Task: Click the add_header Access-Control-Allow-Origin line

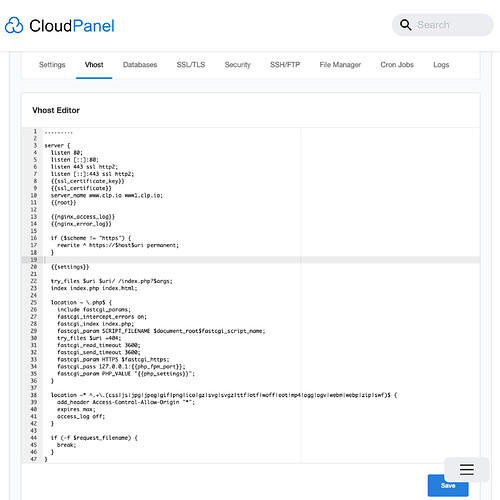Action: 126,402
